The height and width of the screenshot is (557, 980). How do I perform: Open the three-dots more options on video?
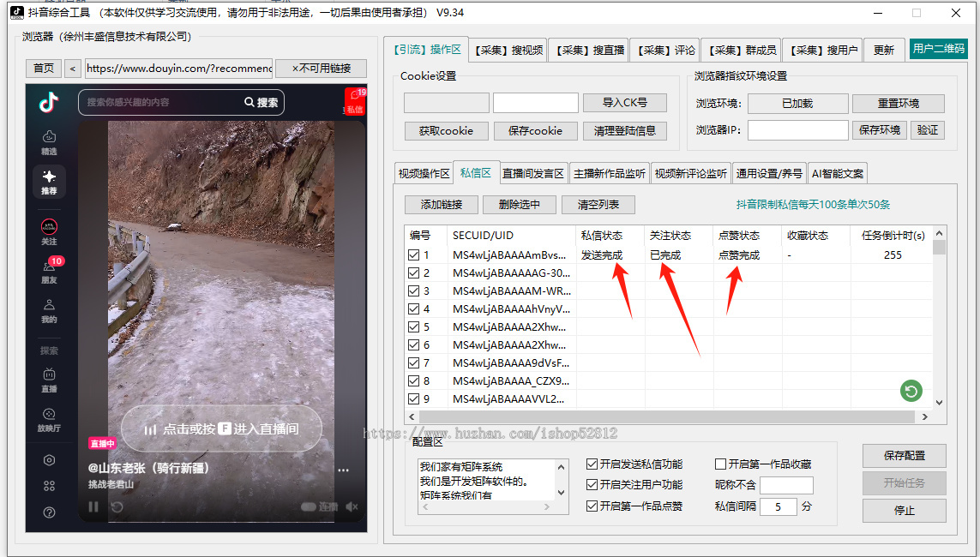(343, 470)
